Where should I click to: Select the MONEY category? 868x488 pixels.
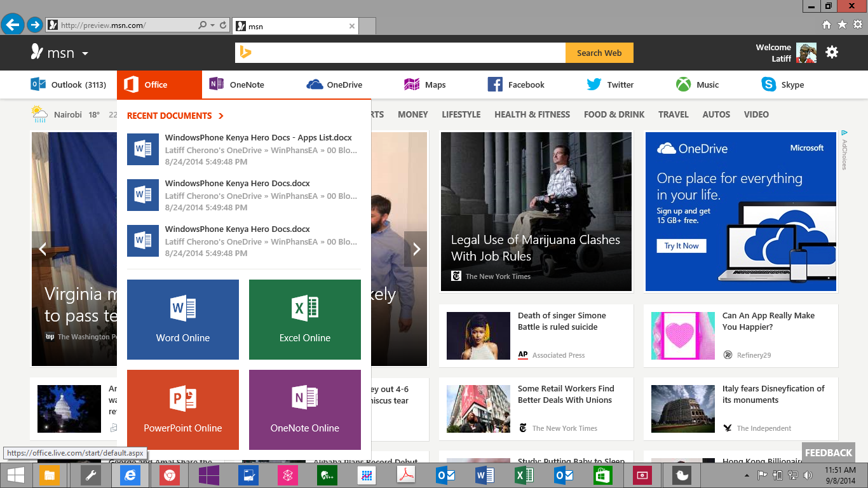point(413,114)
